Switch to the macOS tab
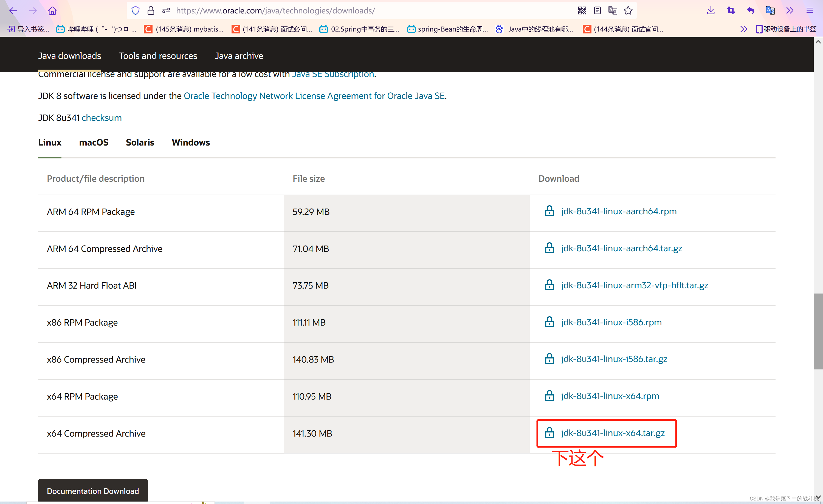This screenshot has height=504, width=823. (x=94, y=143)
